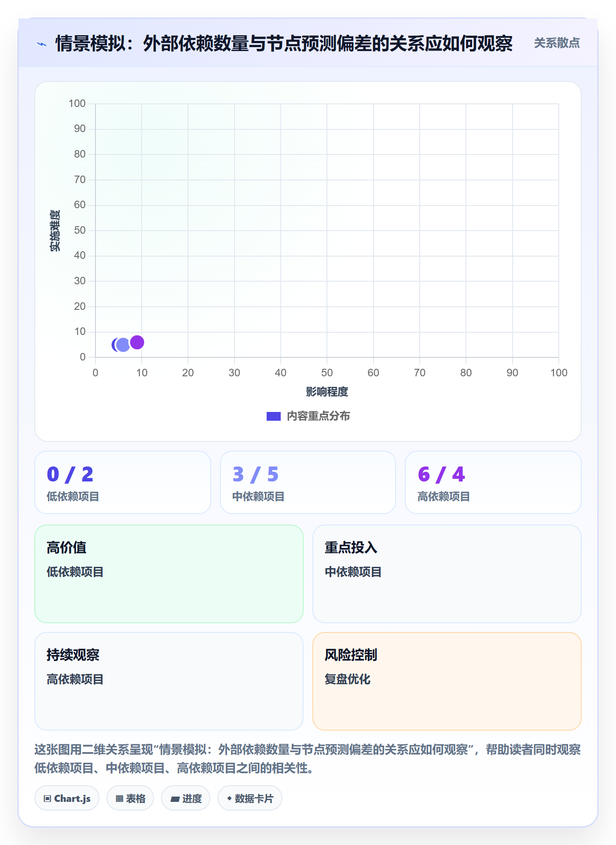
Task: Click the x-axis tick label 100
Action: click(x=559, y=373)
